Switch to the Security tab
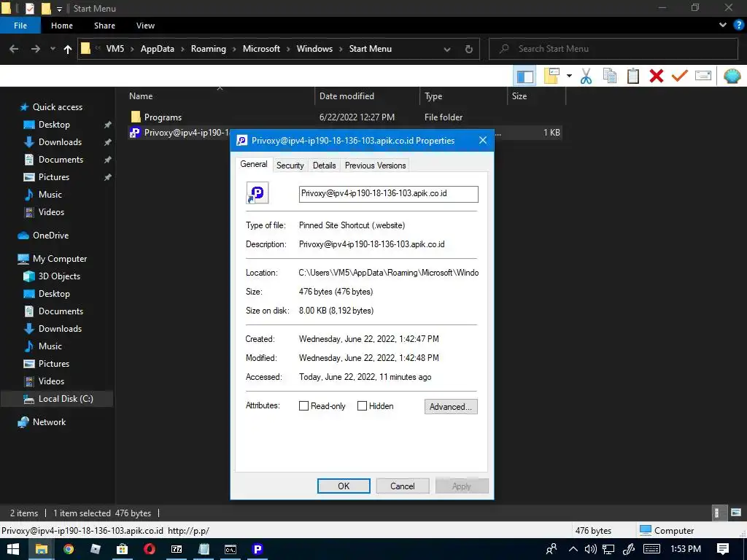 coord(290,166)
